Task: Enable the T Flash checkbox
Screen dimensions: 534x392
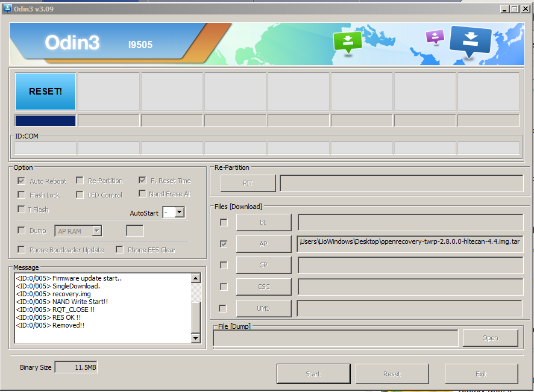Action: 21,209
